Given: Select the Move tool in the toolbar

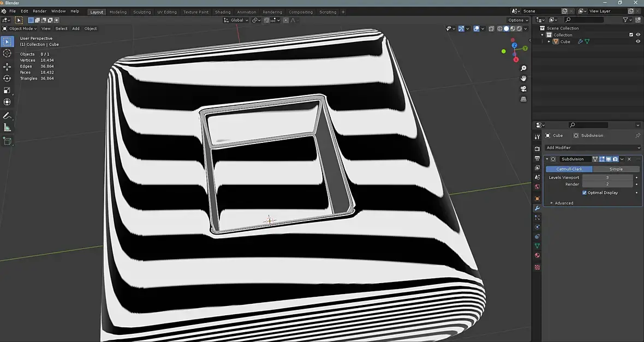Looking at the screenshot, I should (7, 67).
